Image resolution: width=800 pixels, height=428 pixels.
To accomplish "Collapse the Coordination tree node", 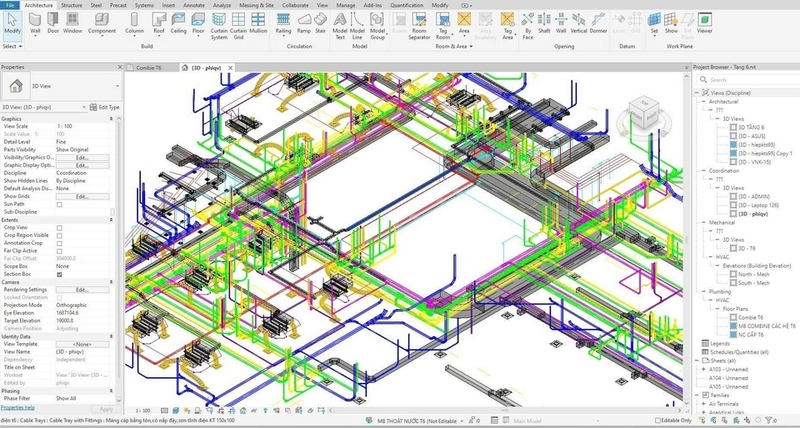I will 704,171.
